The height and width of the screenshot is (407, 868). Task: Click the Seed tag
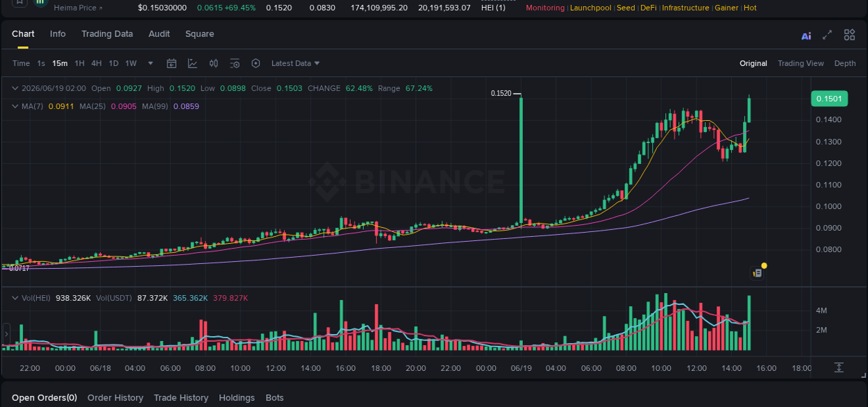(x=626, y=8)
